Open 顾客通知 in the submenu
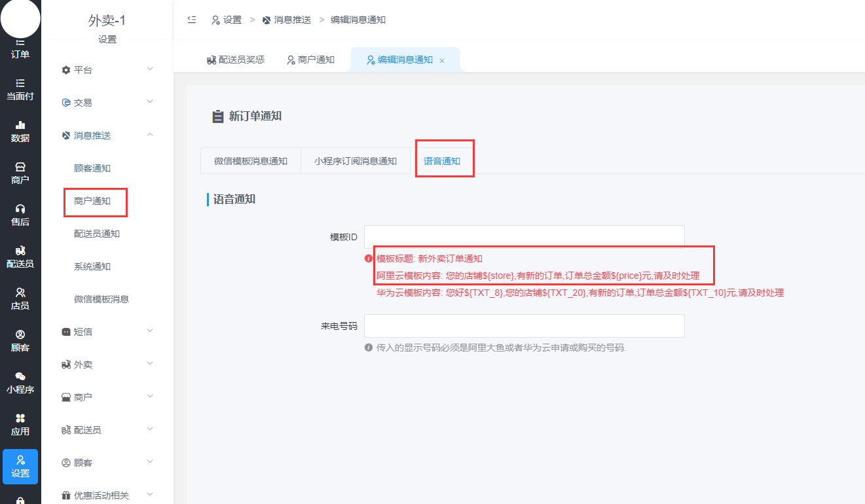The width and height of the screenshot is (865, 504). [92, 168]
